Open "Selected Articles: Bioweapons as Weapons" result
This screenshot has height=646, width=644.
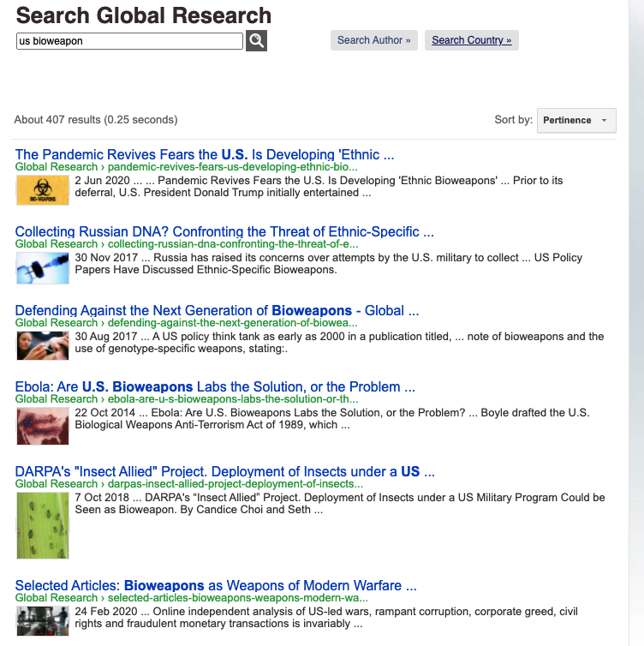point(216,585)
